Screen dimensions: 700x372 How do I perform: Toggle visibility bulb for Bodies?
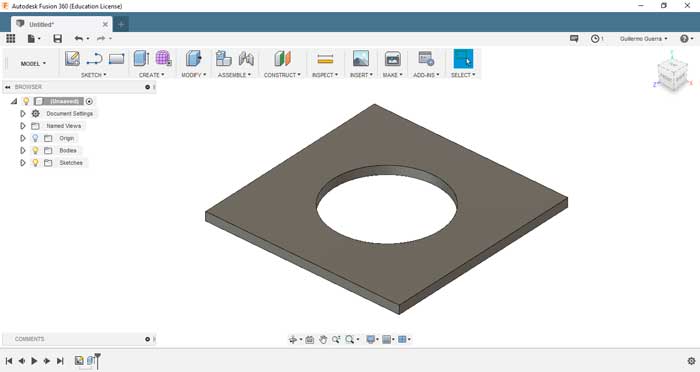click(35, 150)
